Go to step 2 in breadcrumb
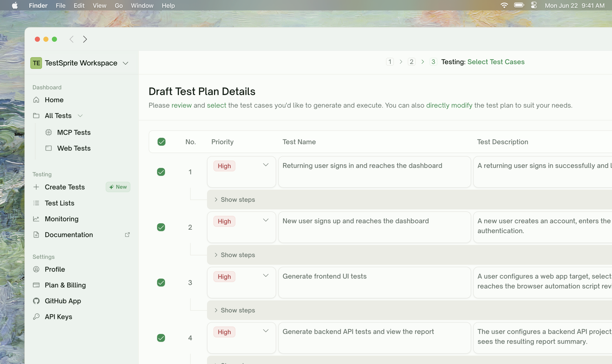612x364 pixels. click(411, 62)
